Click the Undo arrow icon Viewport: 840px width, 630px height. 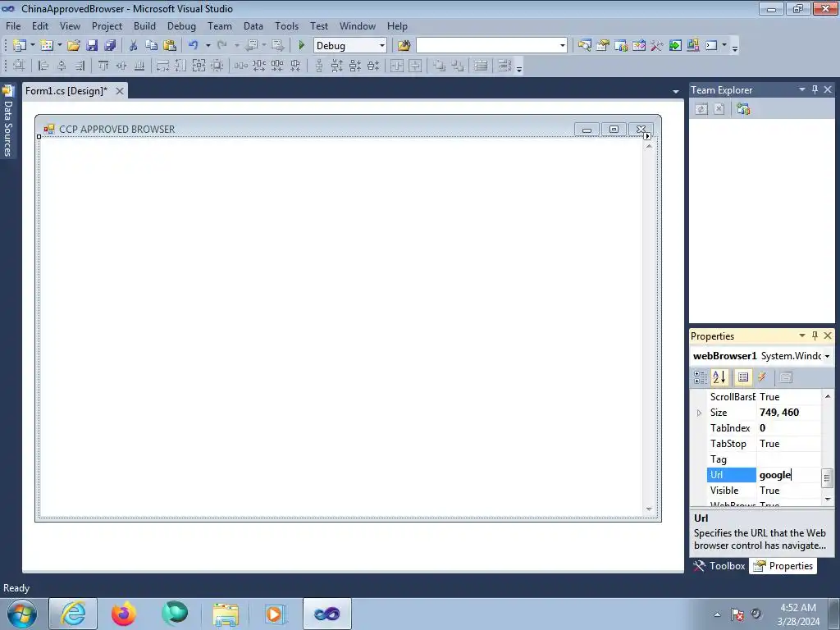[x=194, y=46]
